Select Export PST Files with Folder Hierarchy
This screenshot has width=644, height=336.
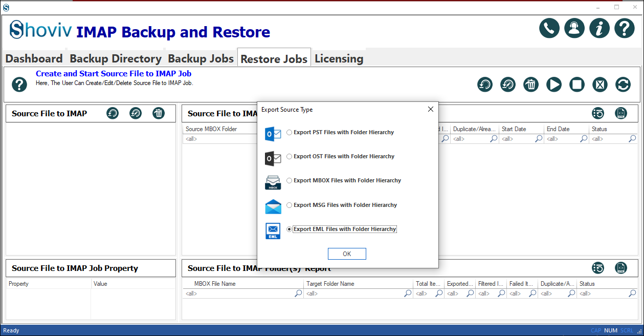pos(290,132)
